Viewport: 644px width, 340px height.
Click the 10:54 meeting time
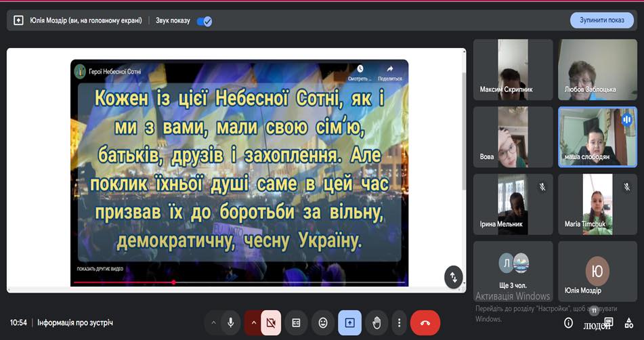(x=18, y=323)
